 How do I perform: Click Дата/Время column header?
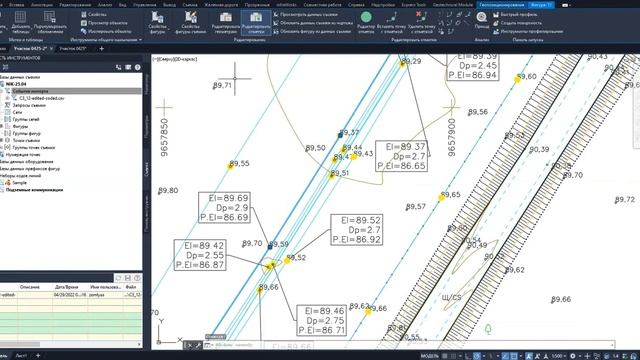click(66, 287)
